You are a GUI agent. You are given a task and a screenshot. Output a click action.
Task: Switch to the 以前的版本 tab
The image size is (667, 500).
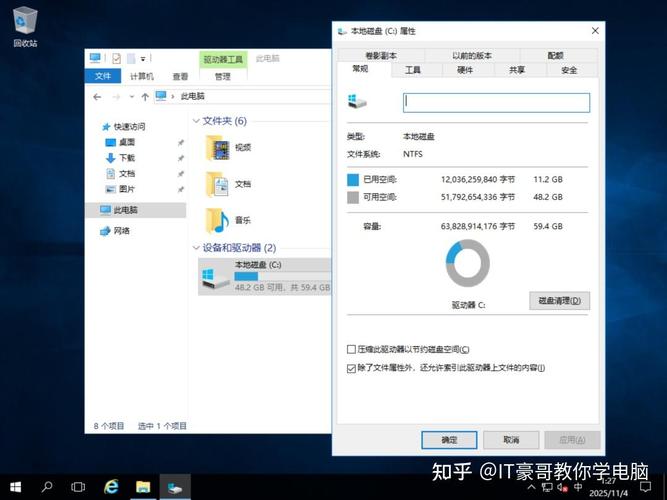click(x=472, y=55)
